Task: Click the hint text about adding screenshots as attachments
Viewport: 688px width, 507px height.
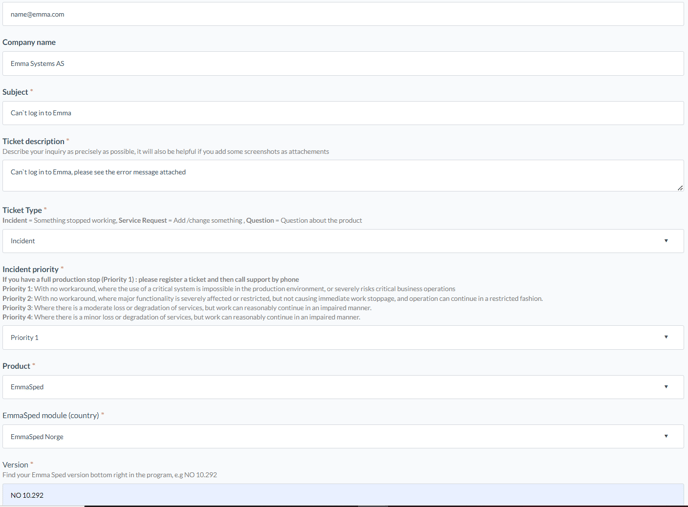Action: [165, 151]
